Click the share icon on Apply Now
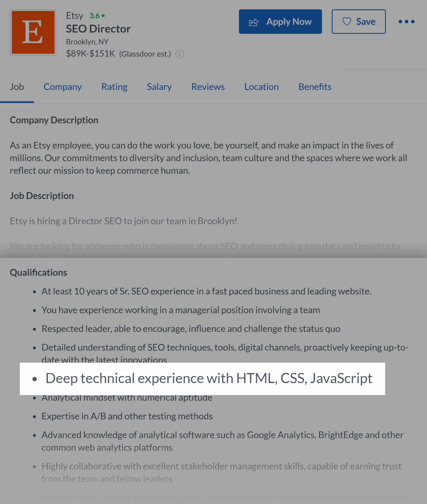The width and height of the screenshot is (427, 504). pyautogui.click(x=253, y=22)
